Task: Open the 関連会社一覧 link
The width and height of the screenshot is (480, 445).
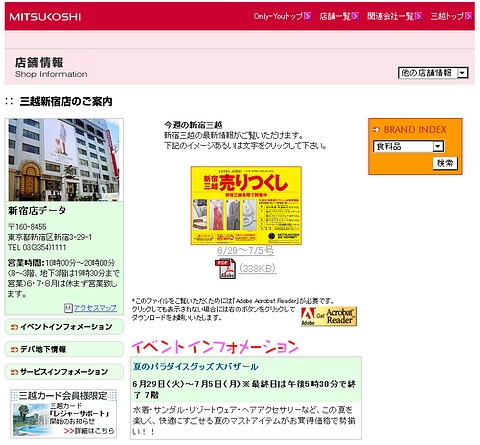Action: point(390,16)
